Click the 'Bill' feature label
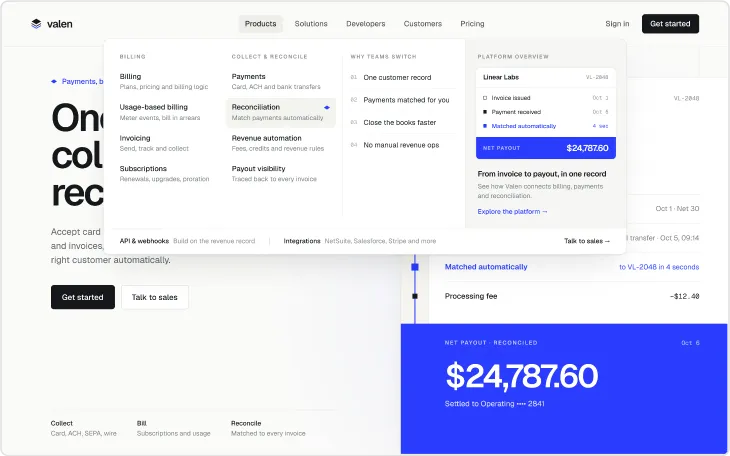Image resolution: width=730 pixels, height=456 pixels. tap(142, 423)
